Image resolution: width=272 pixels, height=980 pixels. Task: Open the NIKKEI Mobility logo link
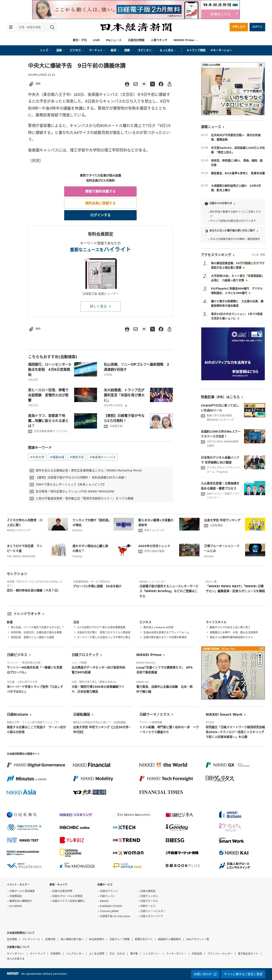pos(93,778)
